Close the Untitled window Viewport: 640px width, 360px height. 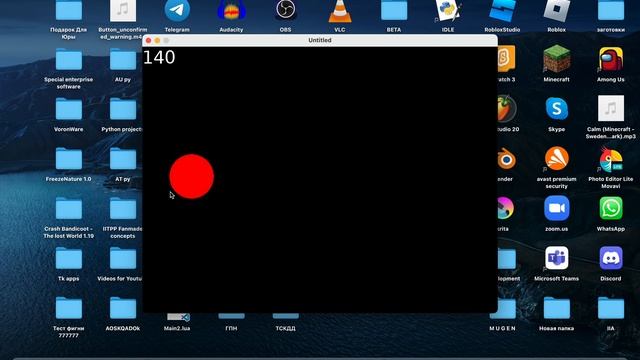[x=149, y=40]
